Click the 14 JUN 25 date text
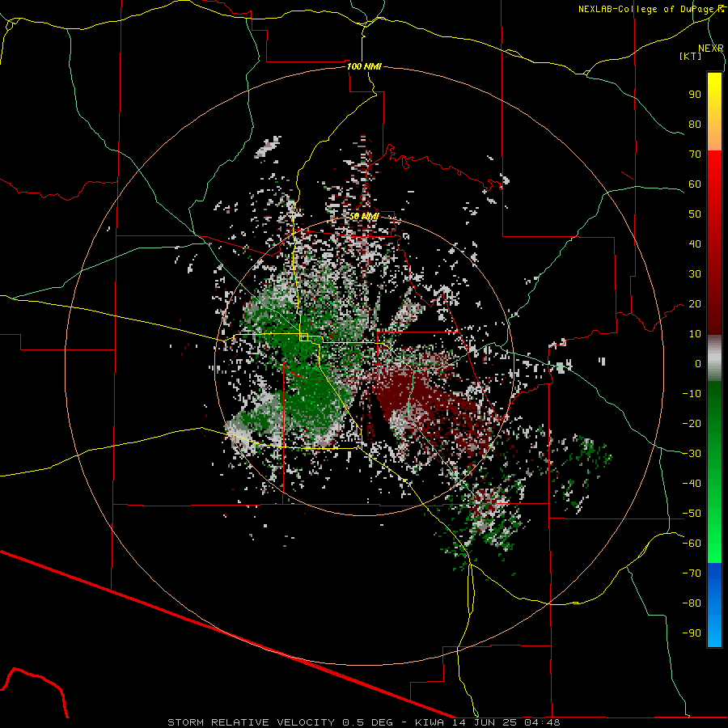728x728 pixels. coord(485,722)
